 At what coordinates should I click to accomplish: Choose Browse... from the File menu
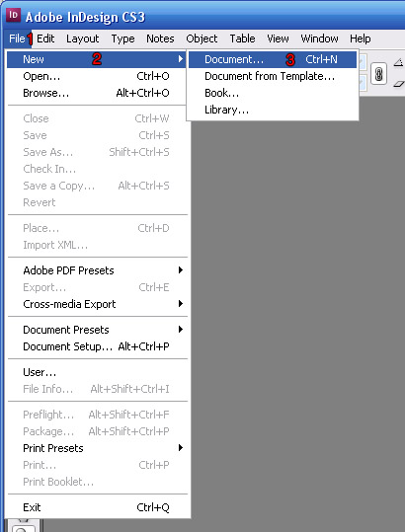pos(98,93)
